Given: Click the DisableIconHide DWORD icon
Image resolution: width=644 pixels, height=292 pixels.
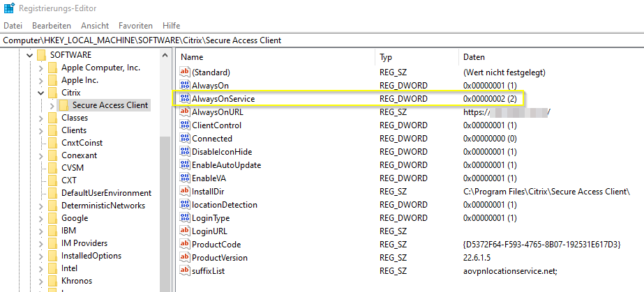Looking at the screenshot, I should (185, 152).
